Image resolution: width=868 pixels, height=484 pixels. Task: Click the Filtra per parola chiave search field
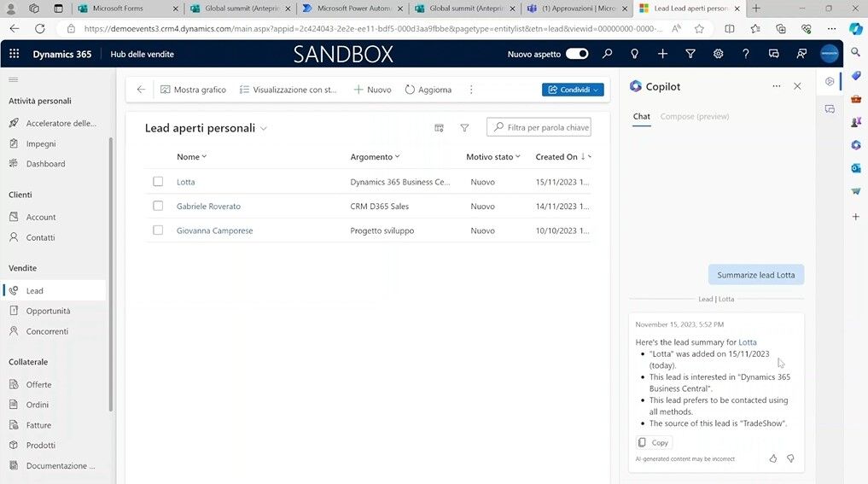click(x=546, y=127)
